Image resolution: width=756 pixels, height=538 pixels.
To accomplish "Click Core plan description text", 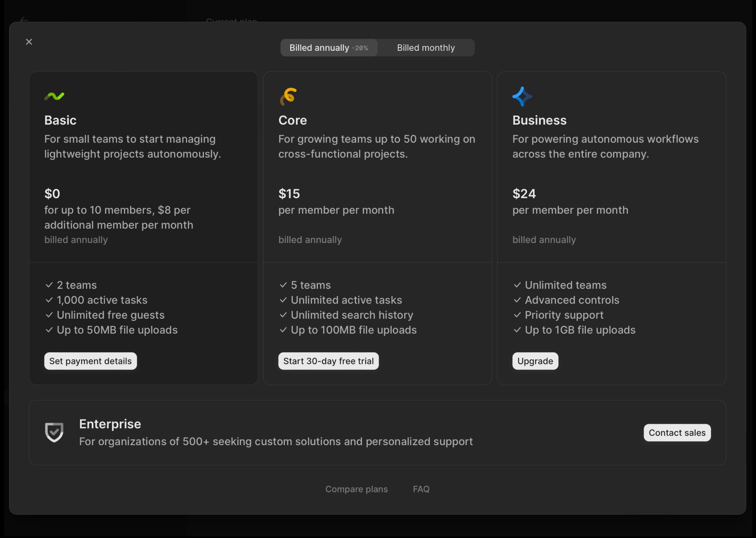I will point(377,146).
